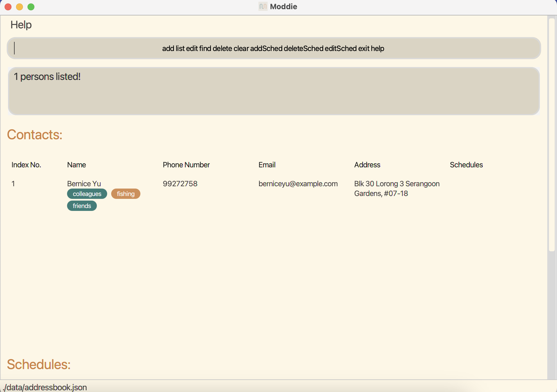Click the vertical scrollbar thumb
This screenshot has width=557, height=392.
pyautogui.click(x=552, y=135)
